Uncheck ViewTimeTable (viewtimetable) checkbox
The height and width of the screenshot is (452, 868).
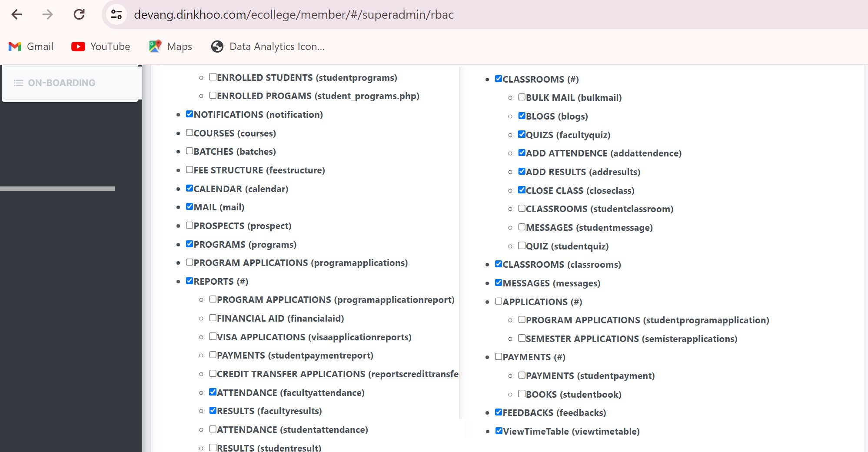(499, 431)
